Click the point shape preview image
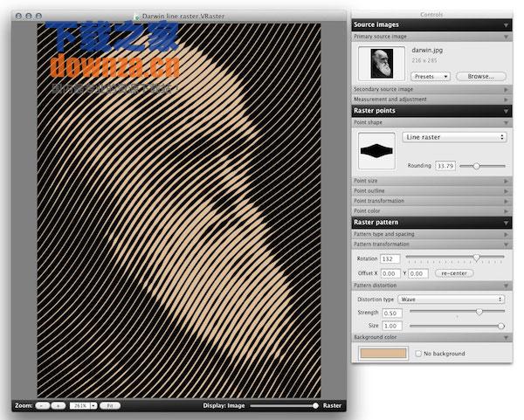The height and width of the screenshot is (420, 524). click(x=376, y=151)
